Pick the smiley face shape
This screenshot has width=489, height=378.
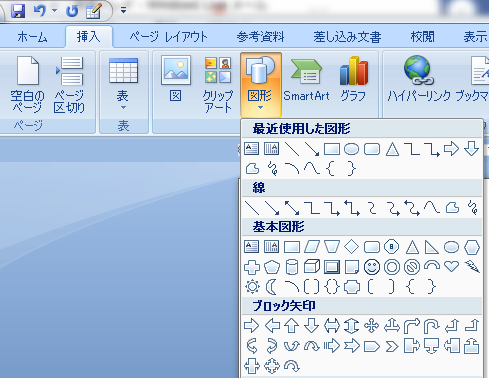pyautogui.click(x=372, y=267)
